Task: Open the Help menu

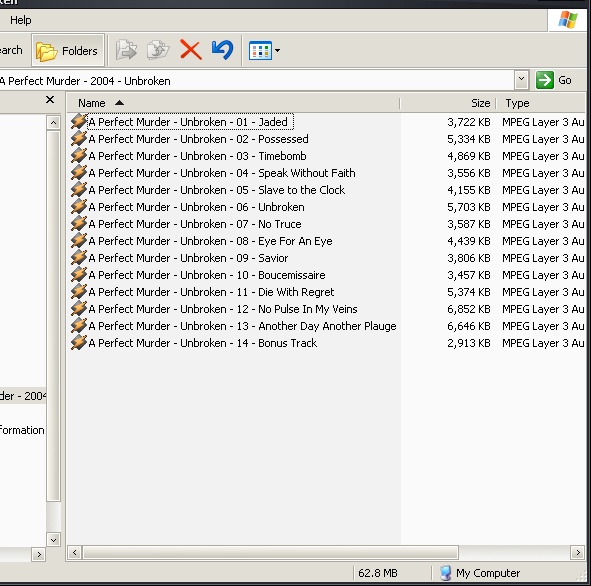Action: (20, 20)
